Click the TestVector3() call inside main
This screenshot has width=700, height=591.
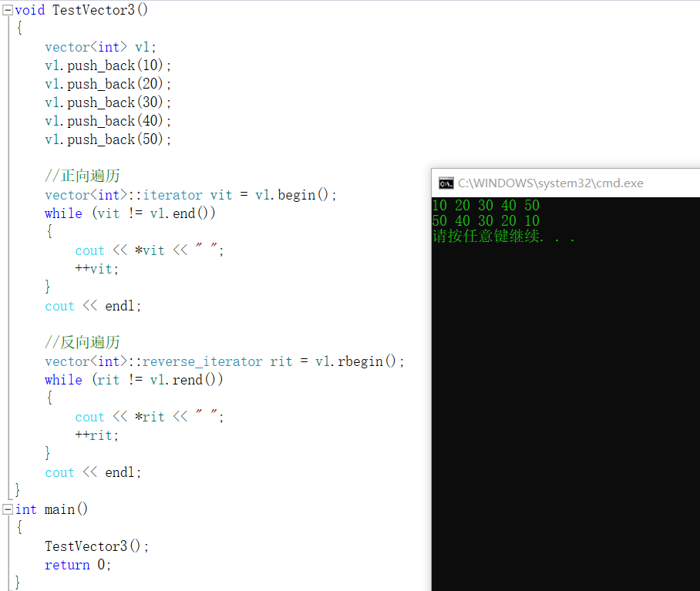96,546
